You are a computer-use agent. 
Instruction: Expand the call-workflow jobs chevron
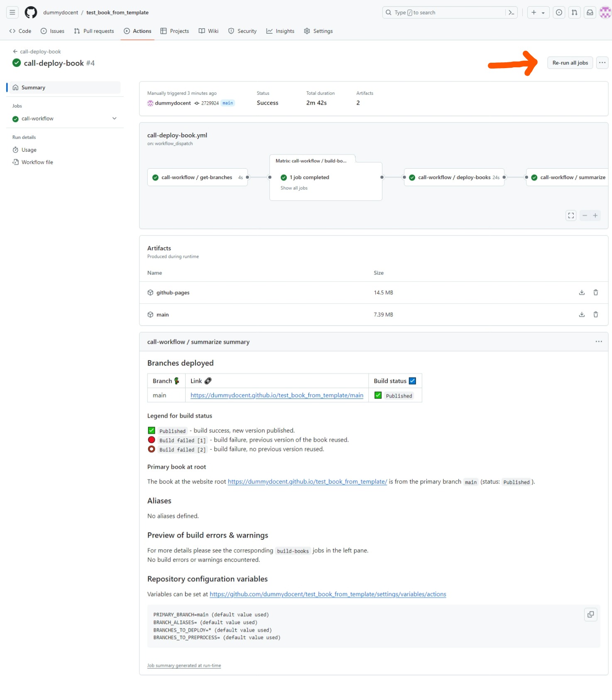tap(114, 118)
